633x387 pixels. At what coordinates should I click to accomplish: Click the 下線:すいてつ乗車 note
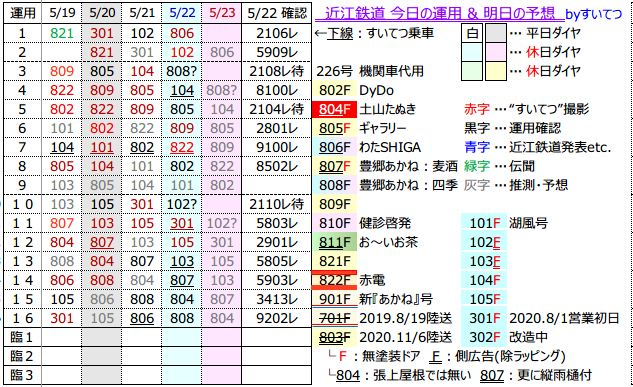coord(374,33)
